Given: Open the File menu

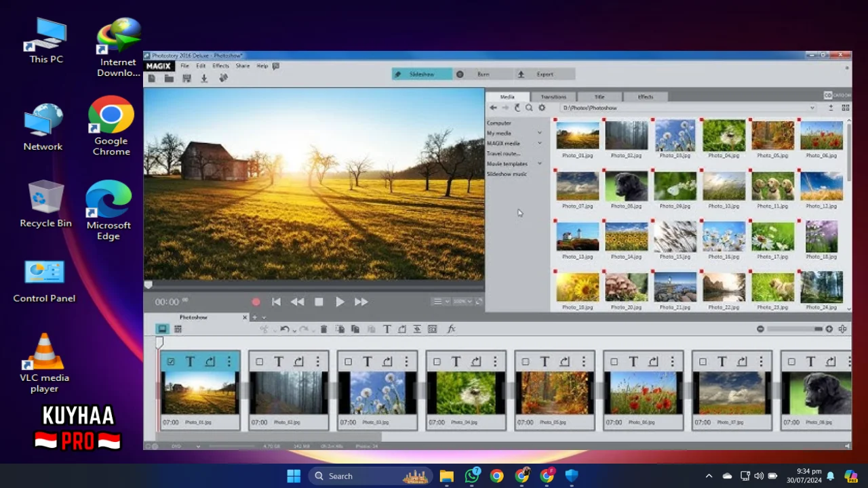Looking at the screenshot, I should pos(184,66).
